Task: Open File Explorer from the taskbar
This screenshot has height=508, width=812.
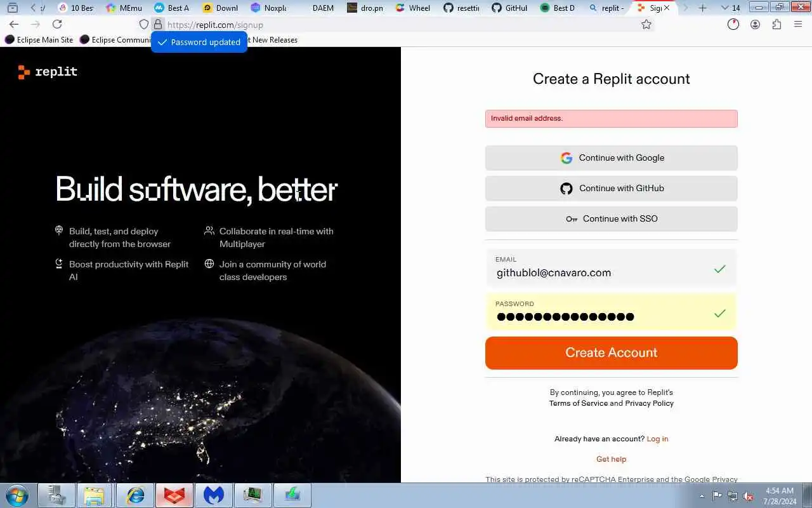Action: 95,495
